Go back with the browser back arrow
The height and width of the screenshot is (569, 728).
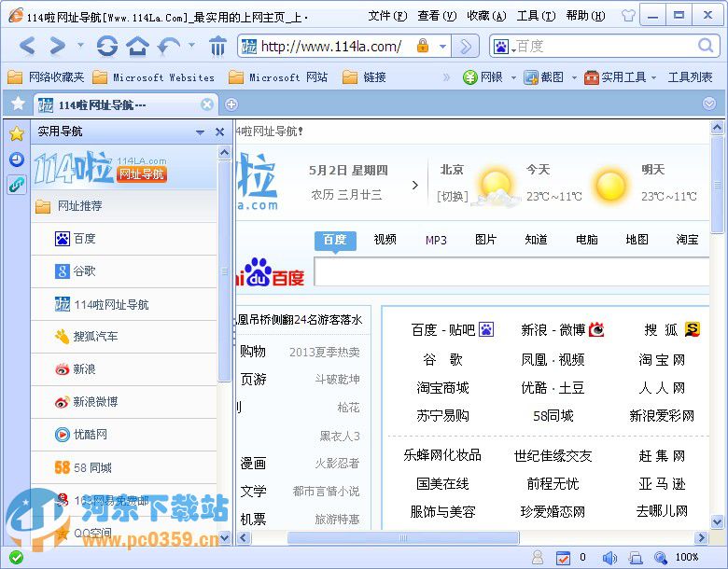(27, 46)
